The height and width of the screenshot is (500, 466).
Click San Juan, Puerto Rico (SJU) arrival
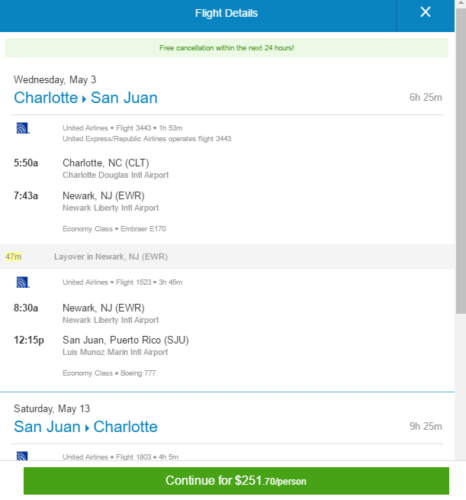pyautogui.click(x=126, y=340)
